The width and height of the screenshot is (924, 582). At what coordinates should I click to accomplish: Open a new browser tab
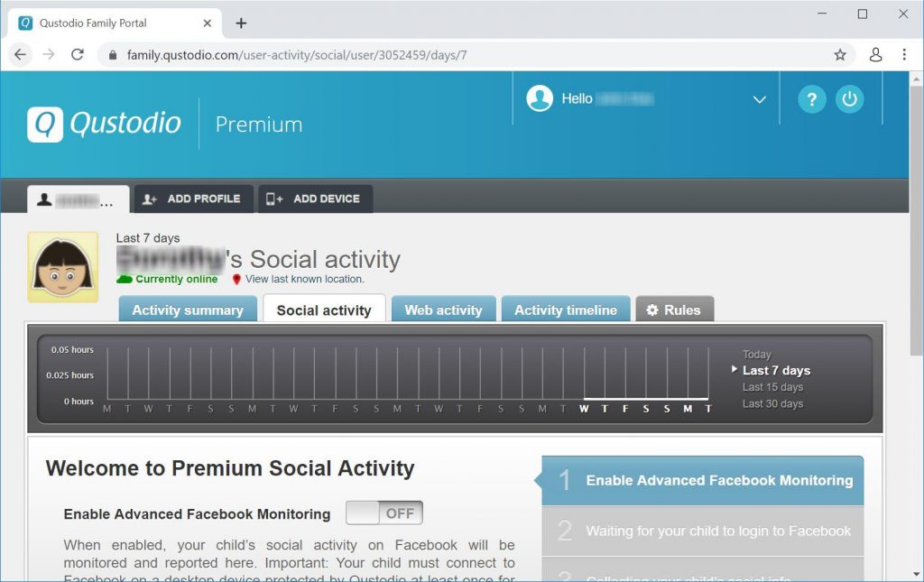[x=241, y=23]
